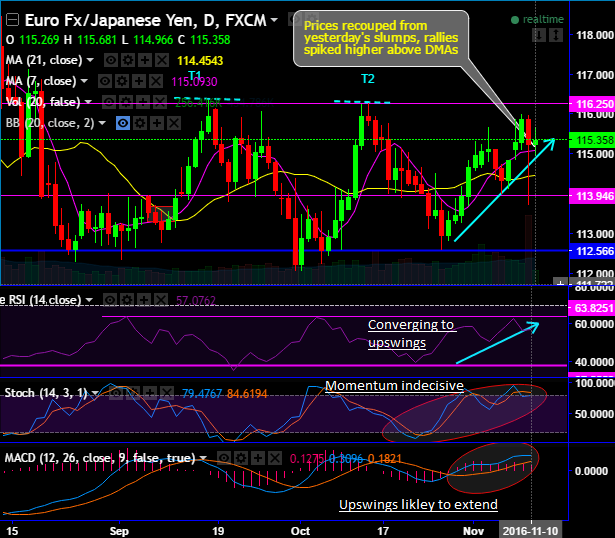Select the 63.8251 RSI level label

[592, 308]
